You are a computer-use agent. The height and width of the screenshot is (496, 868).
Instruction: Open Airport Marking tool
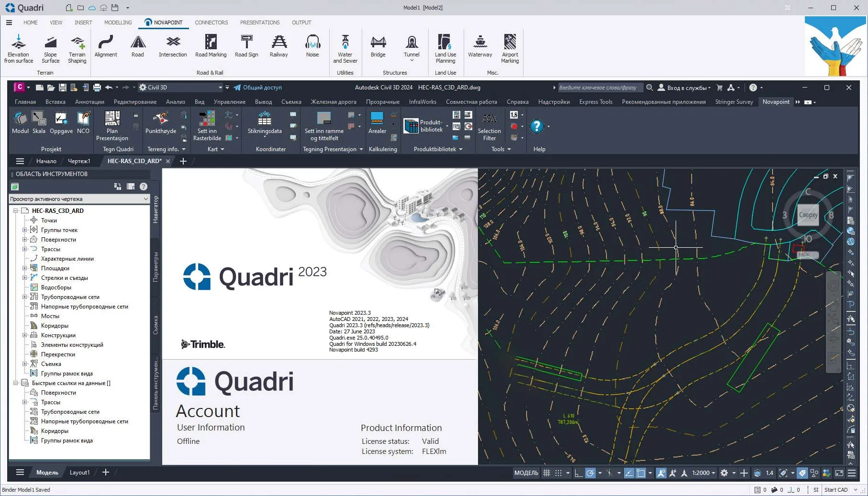510,49
